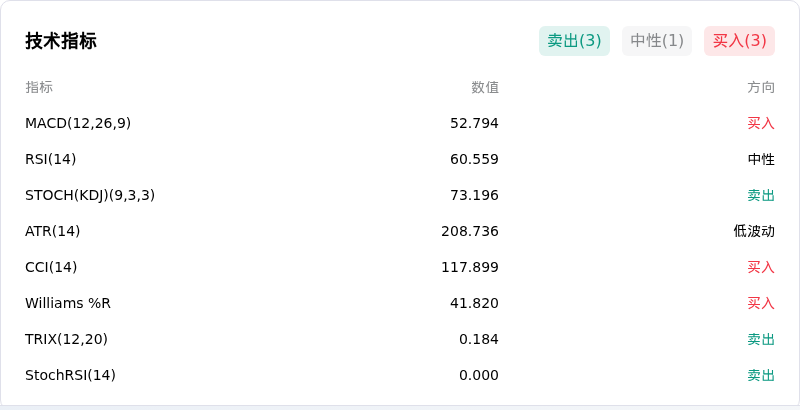
Task: Click the 低波动 direction label for ATR
Action: [x=754, y=231]
